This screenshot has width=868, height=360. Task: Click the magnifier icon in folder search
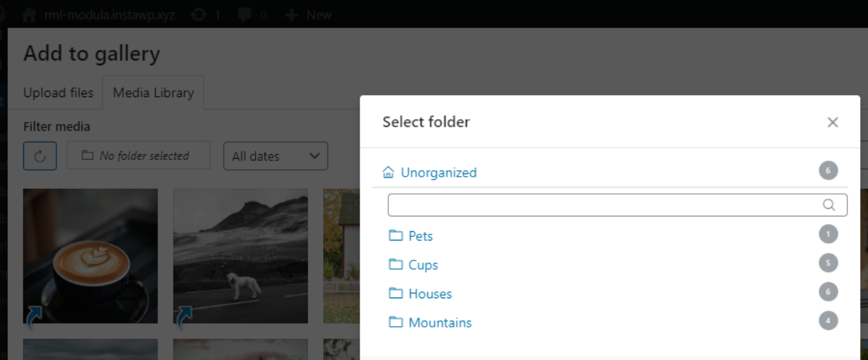[x=829, y=205]
